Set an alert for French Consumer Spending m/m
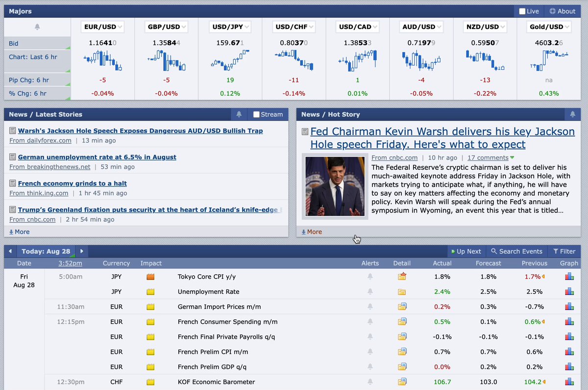This screenshot has width=588, height=390. click(x=370, y=322)
